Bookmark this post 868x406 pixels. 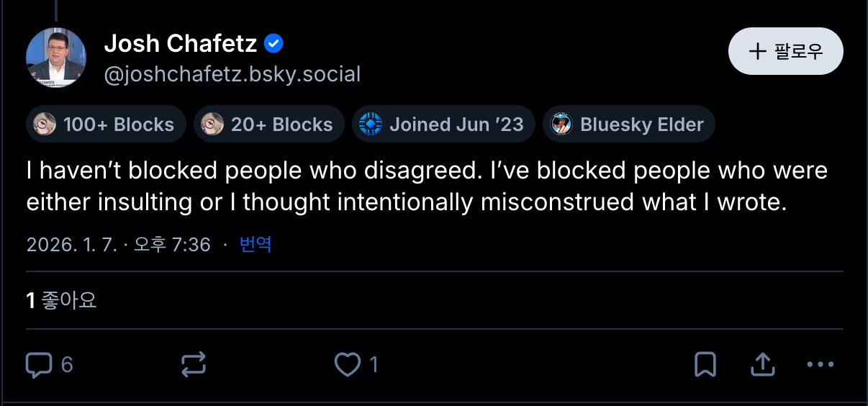[705, 365]
